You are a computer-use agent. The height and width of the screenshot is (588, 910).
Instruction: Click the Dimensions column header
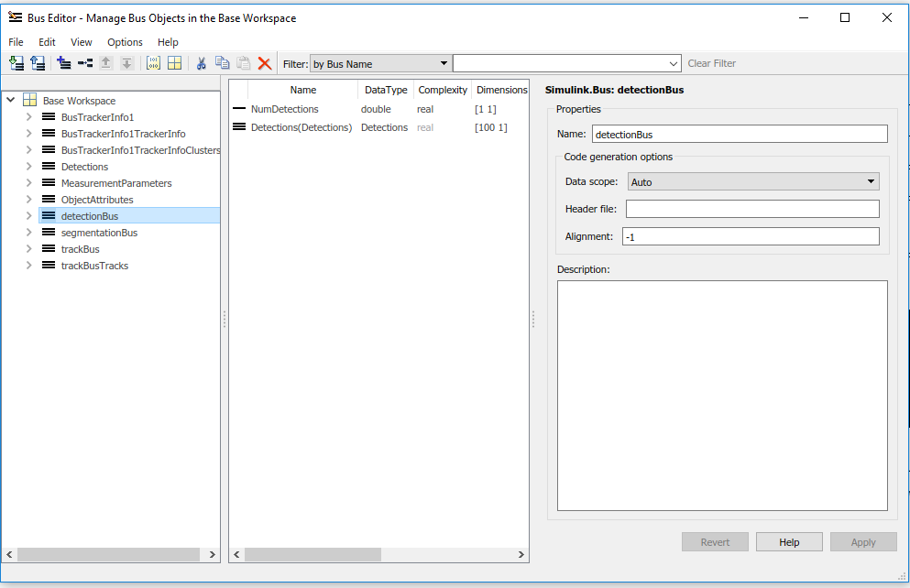[x=501, y=90]
